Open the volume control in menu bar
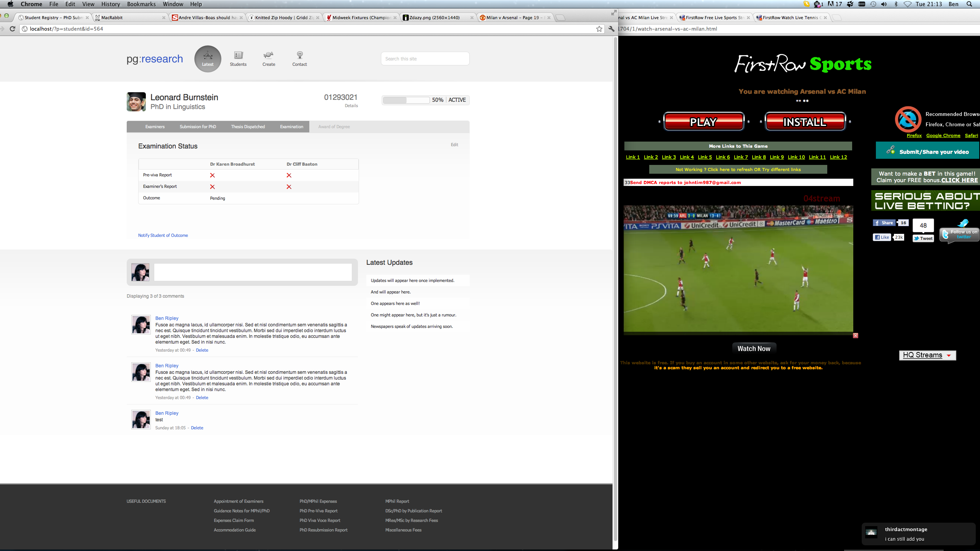 click(884, 4)
